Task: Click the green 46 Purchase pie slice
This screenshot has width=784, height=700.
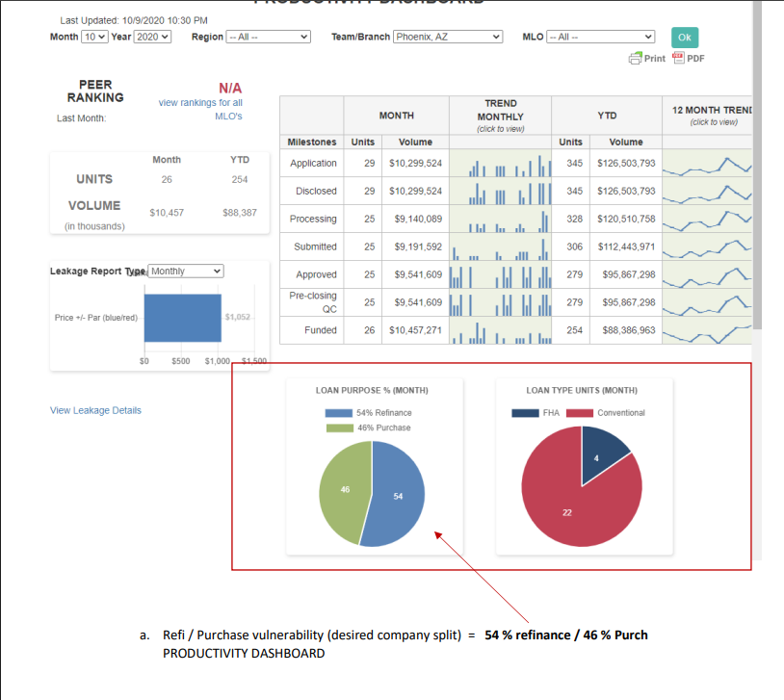Action: coord(344,490)
